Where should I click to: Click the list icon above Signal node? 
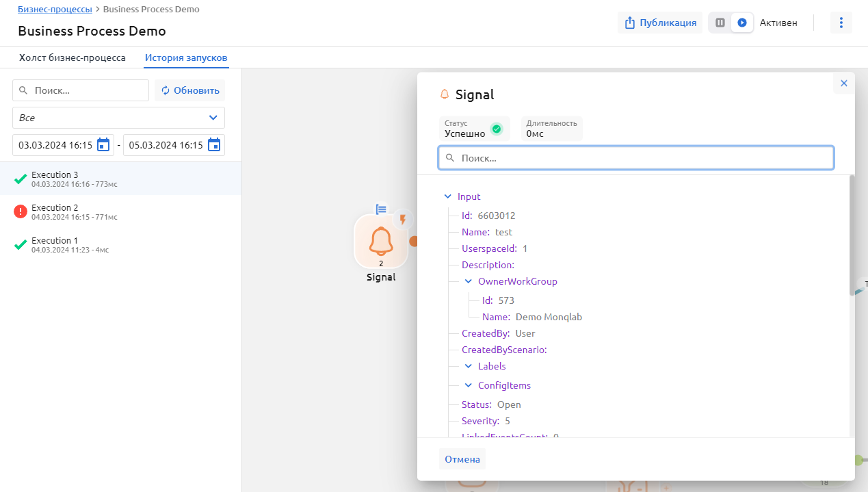pos(382,209)
